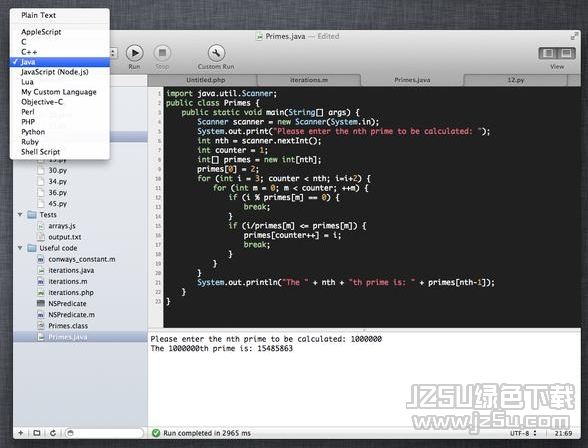The image size is (588, 448).
Task: Select Primes.java in sidebar
Action: pos(68,337)
